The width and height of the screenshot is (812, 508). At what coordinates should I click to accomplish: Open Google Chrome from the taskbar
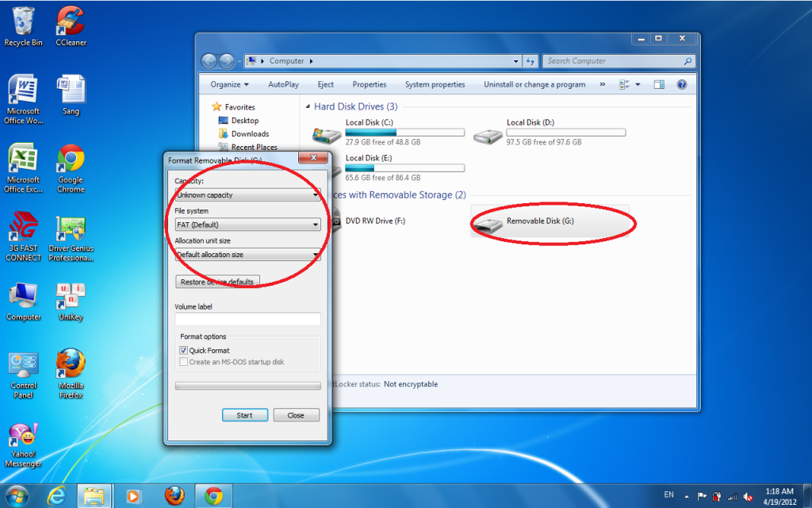(214, 495)
